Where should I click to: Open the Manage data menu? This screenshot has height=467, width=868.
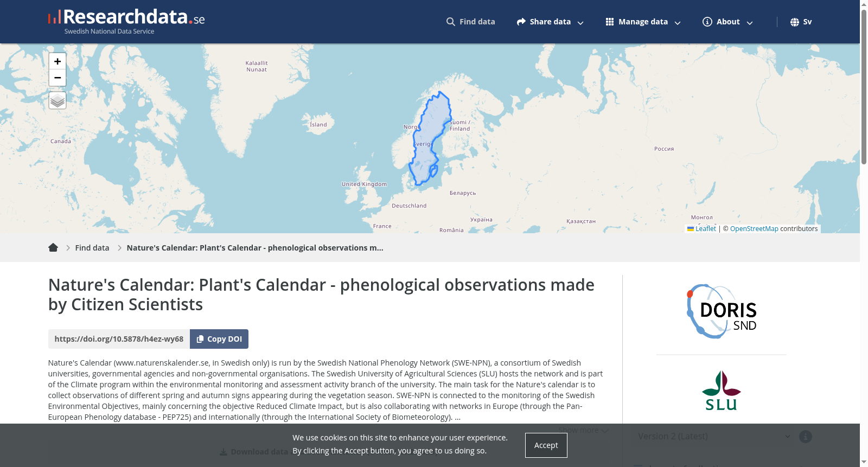point(643,22)
